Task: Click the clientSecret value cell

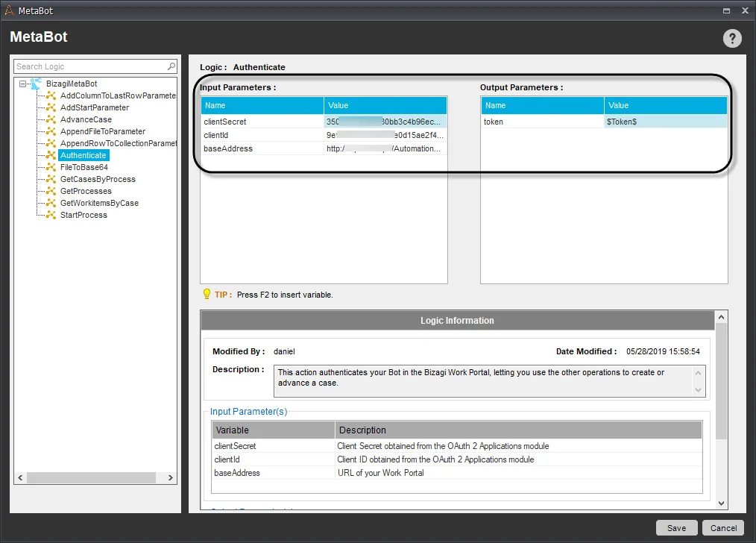Action: (x=385, y=122)
